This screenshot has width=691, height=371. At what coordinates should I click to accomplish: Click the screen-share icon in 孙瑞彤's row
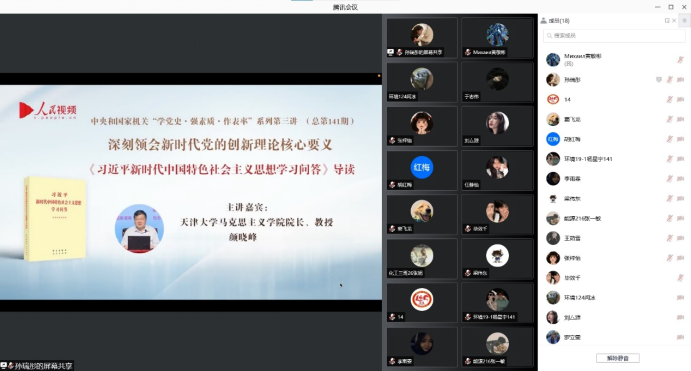click(x=659, y=80)
